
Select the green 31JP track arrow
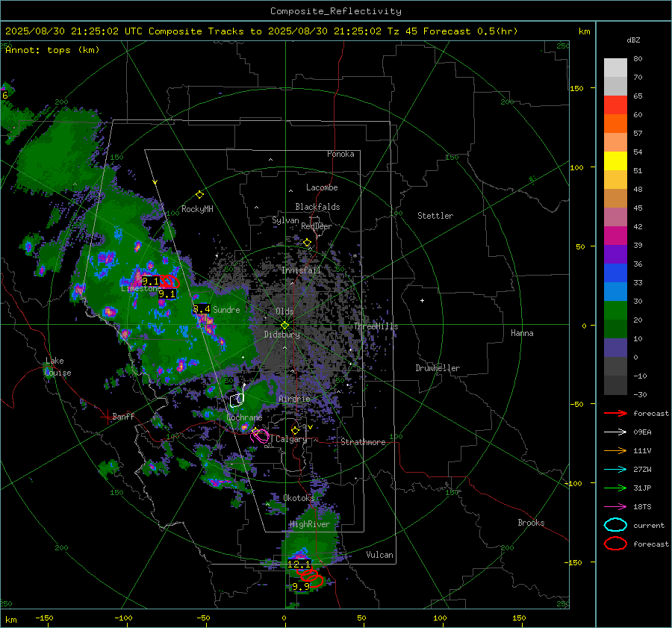pos(615,488)
